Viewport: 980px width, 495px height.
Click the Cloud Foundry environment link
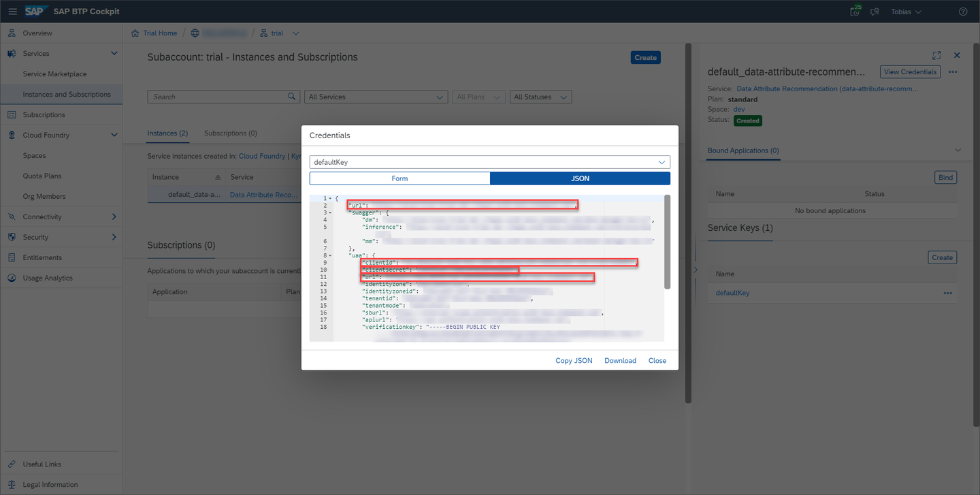[262, 157]
